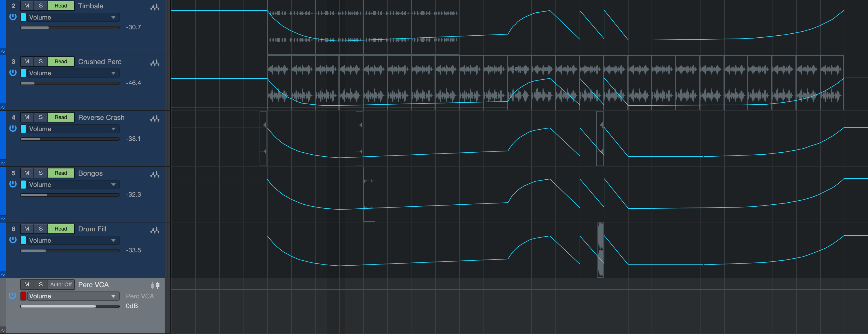Click the Reverse Crash track waveform icon
This screenshot has height=334, width=868.
[155, 119]
